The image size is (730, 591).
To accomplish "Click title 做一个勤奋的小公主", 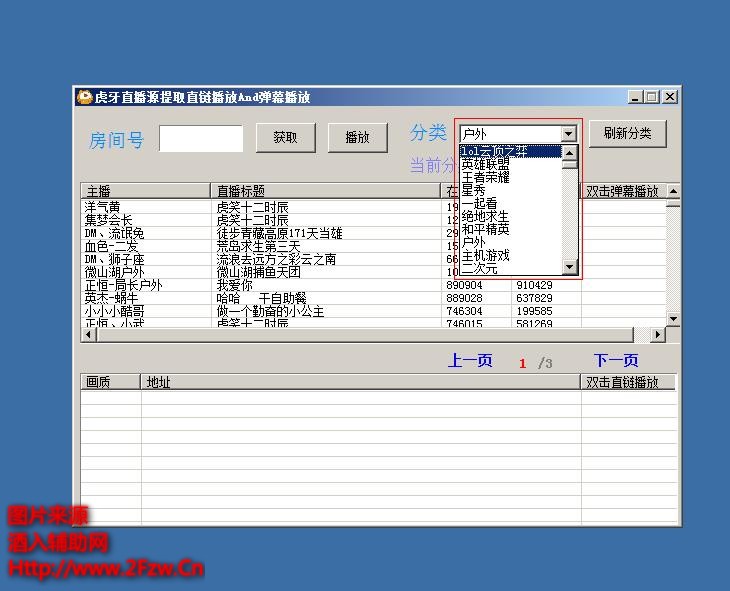I will [270, 311].
